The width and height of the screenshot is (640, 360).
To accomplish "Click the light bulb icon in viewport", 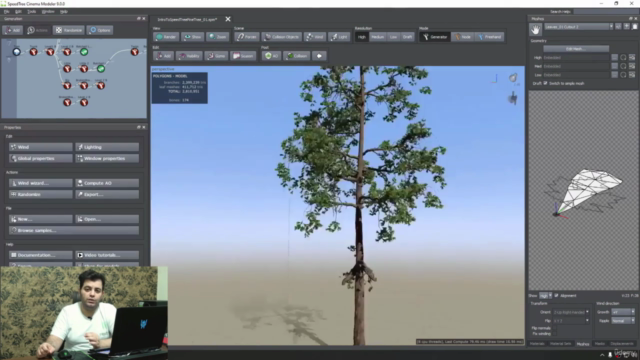I will point(513,78).
